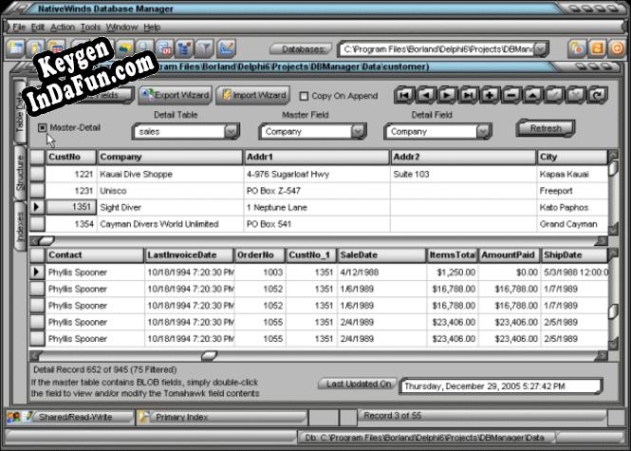This screenshot has width=631, height=451.
Task: Click the detail grid horizontal scrollbar thumb
Action: pos(209,355)
